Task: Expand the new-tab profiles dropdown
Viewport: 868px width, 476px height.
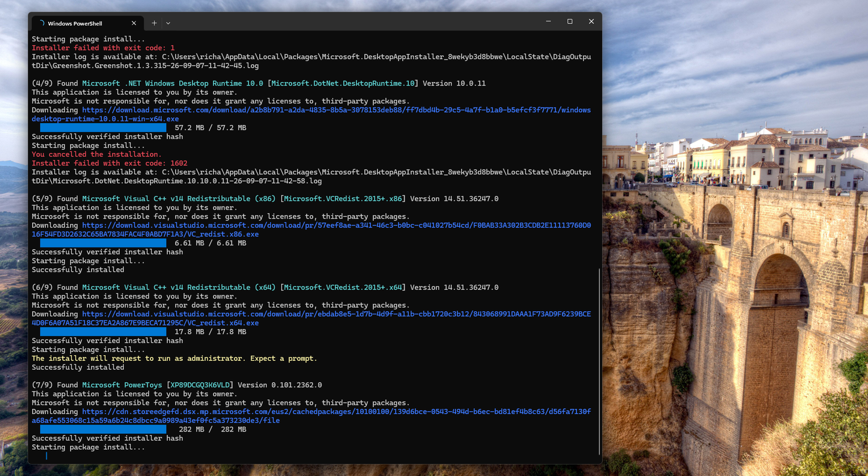Action: point(168,23)
